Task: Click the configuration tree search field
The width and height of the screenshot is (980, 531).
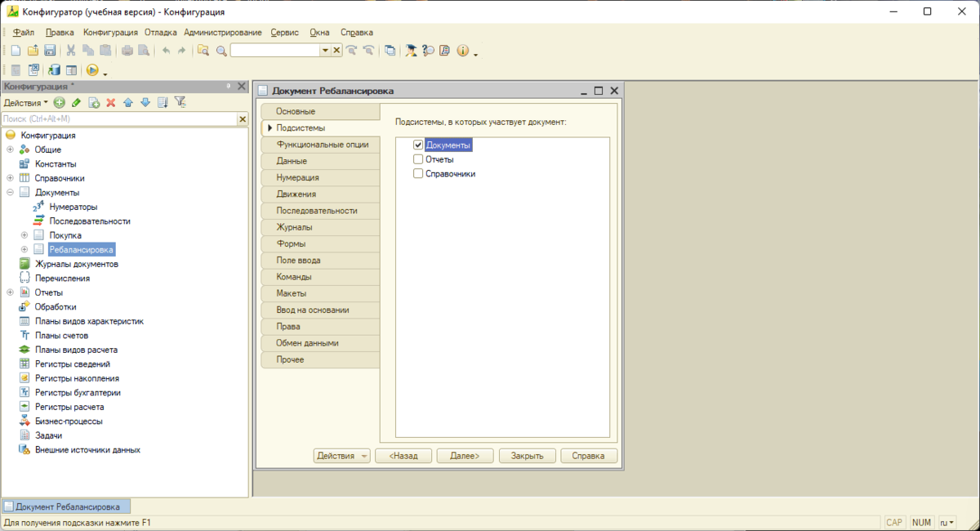Action: pos(119,119)
